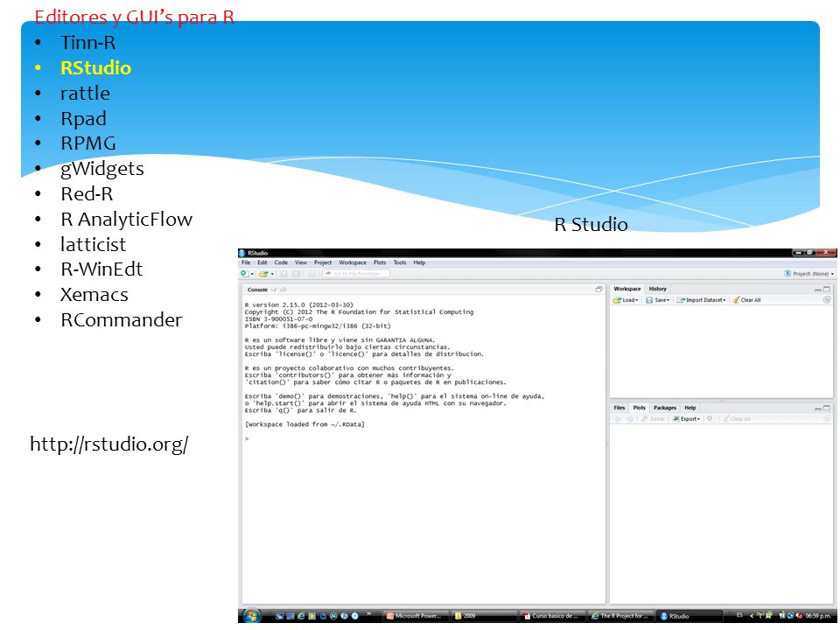Switch to the Packages tab

point(665,408)
